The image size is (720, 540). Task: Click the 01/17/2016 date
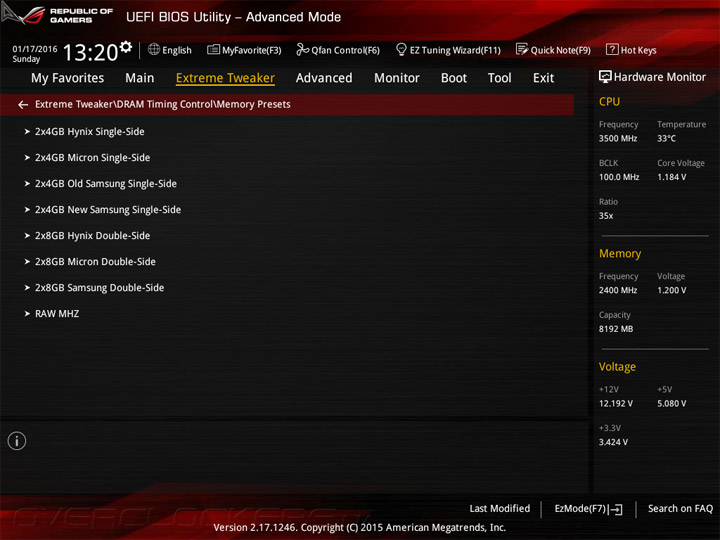(35, 49)
